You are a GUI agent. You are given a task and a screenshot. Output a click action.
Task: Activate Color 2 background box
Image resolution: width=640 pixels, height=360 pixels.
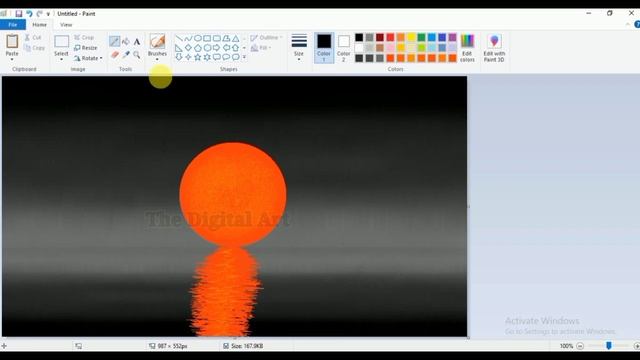pyautogui.click(x=344, y=48)
